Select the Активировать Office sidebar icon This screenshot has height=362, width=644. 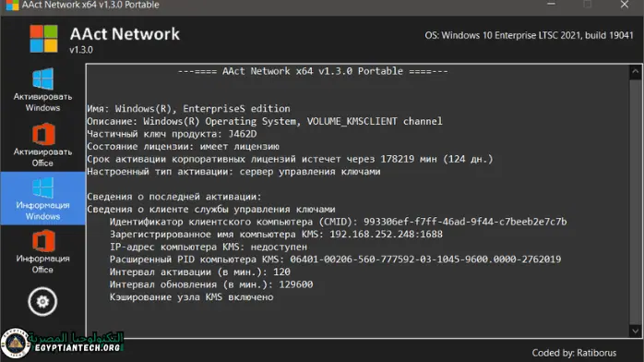point(42,145)
